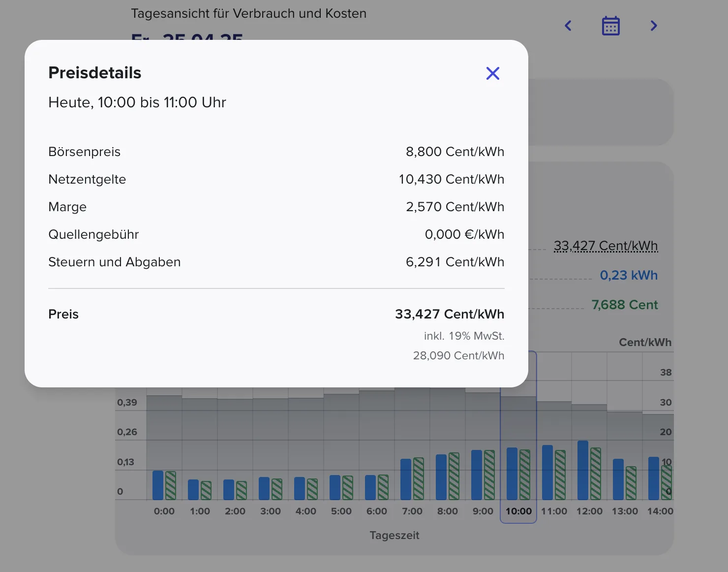
Task: Go to previous day arrow
Action: 568,26
